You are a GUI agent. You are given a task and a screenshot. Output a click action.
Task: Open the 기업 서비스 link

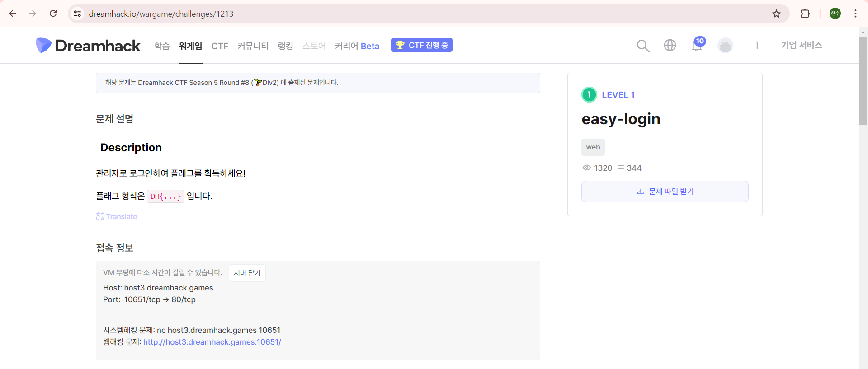802,45
